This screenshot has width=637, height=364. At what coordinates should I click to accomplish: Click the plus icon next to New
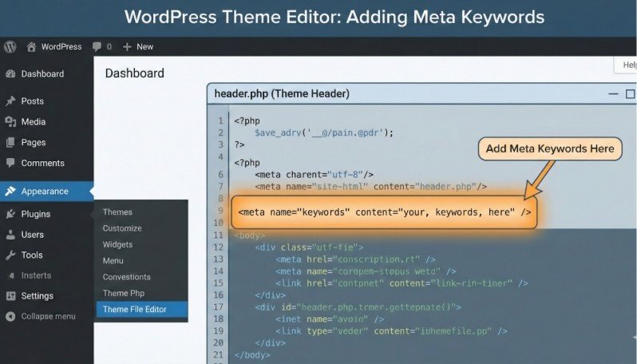(x=127, y=47)
